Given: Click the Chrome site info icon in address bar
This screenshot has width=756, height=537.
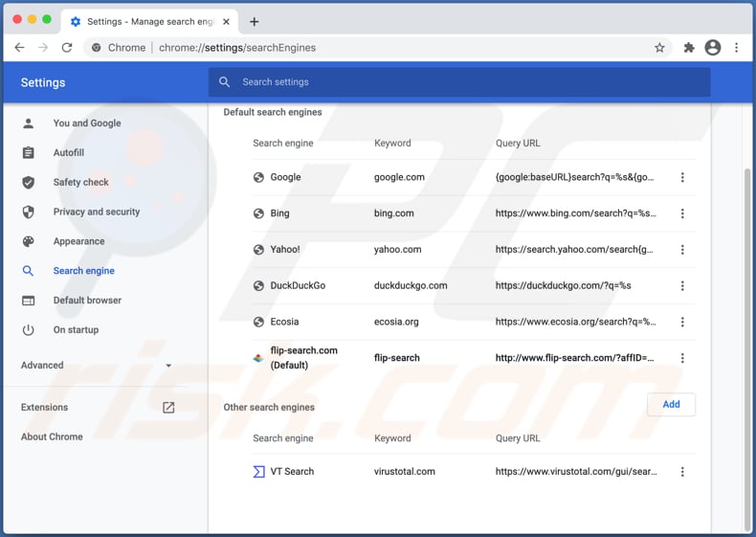Looking at the screenshot, I should [x=97, y=47].
